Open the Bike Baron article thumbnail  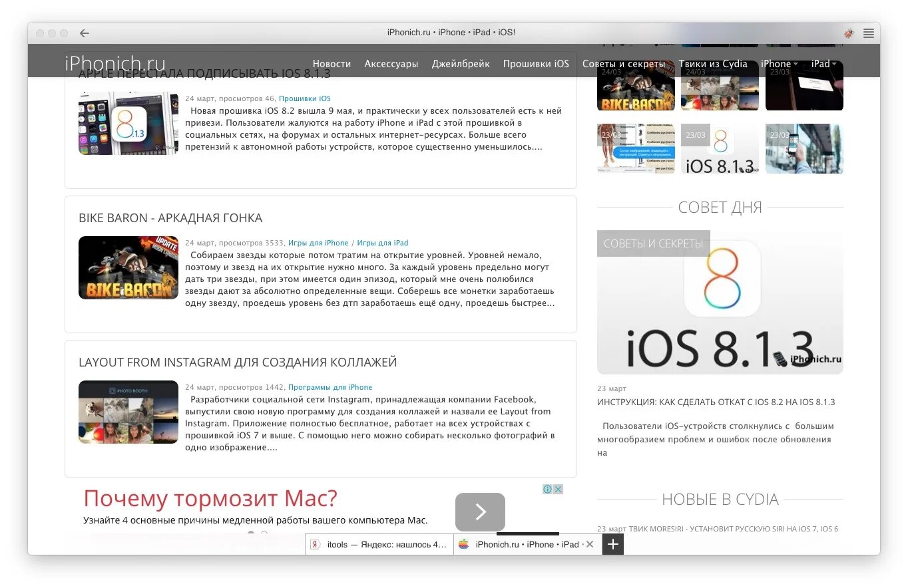tap(128, 268)
